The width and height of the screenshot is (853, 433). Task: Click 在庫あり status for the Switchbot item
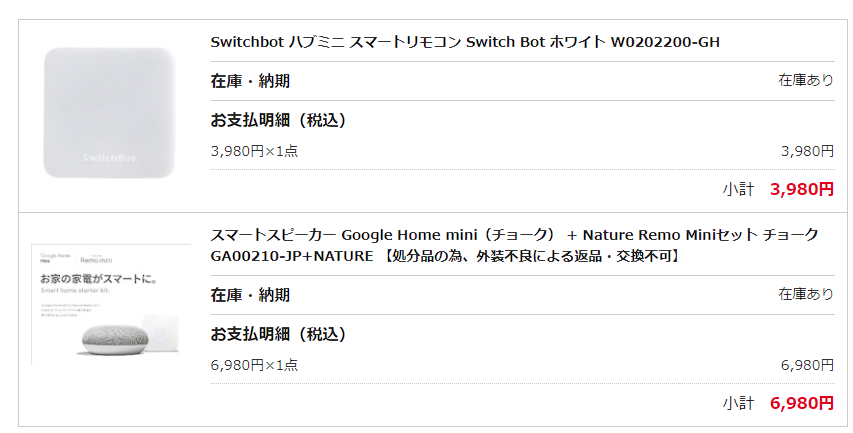pyautogui.click(x=806, y=81)
